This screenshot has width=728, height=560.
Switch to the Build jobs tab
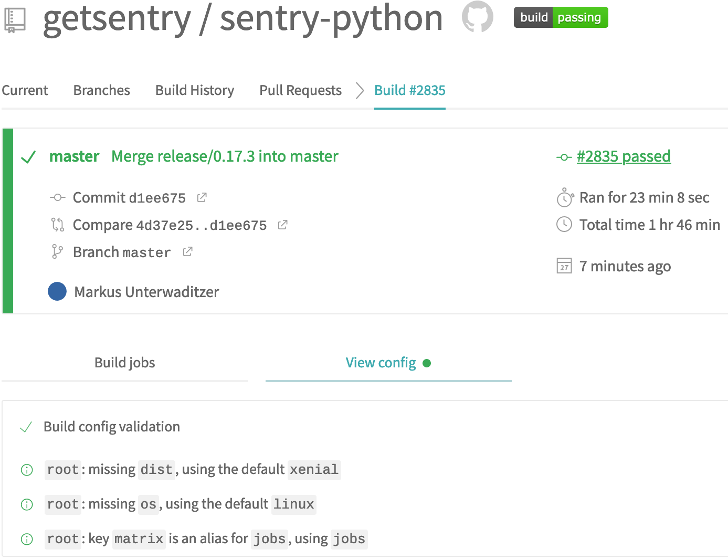pos(125,363)
